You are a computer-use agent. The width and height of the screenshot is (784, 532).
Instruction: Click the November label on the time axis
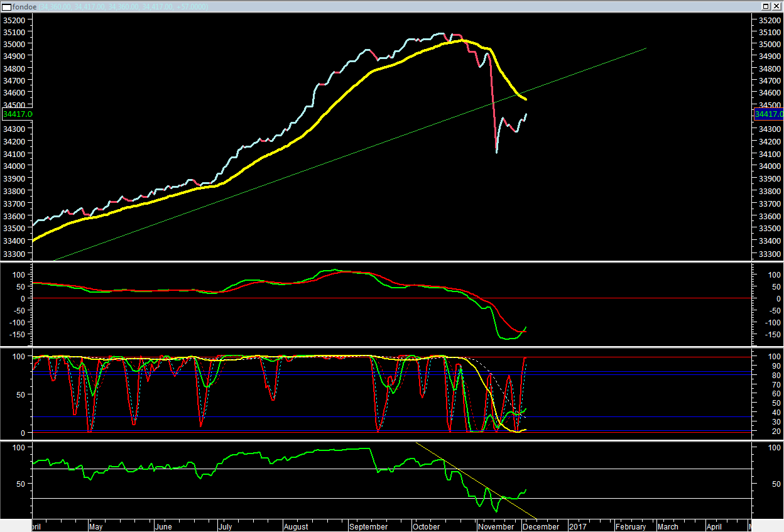496,527
